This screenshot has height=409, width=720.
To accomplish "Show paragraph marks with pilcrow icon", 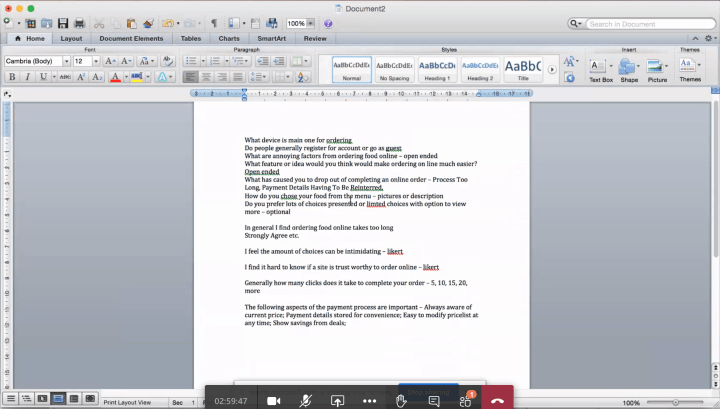I will tap(213, 23).
